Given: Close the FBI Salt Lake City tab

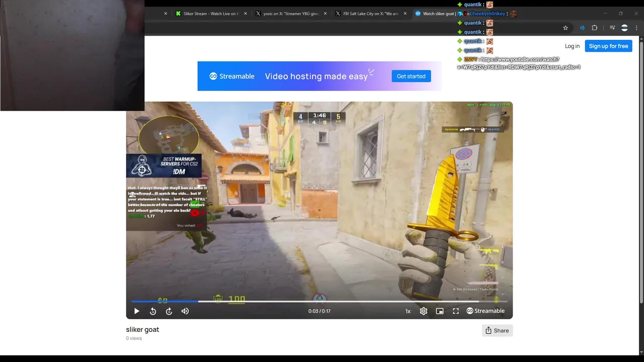Looking at the screenshot, I should pos(405,14).
